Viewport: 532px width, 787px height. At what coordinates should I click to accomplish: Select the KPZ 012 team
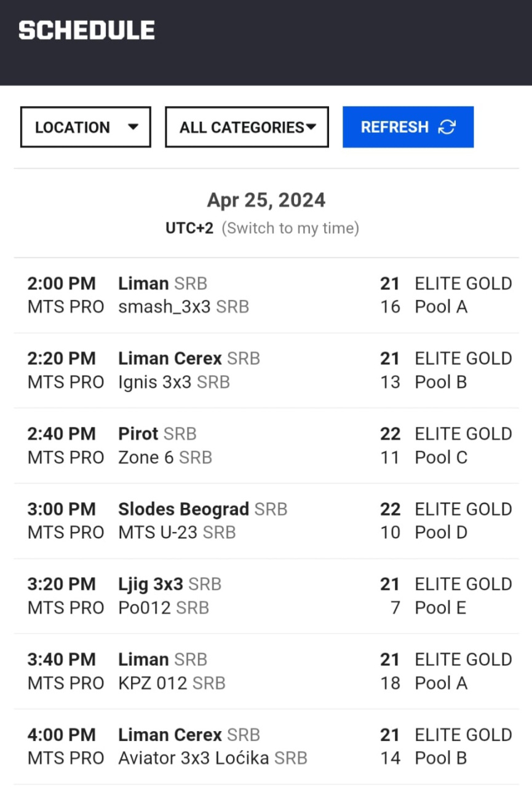click(153, 683)
